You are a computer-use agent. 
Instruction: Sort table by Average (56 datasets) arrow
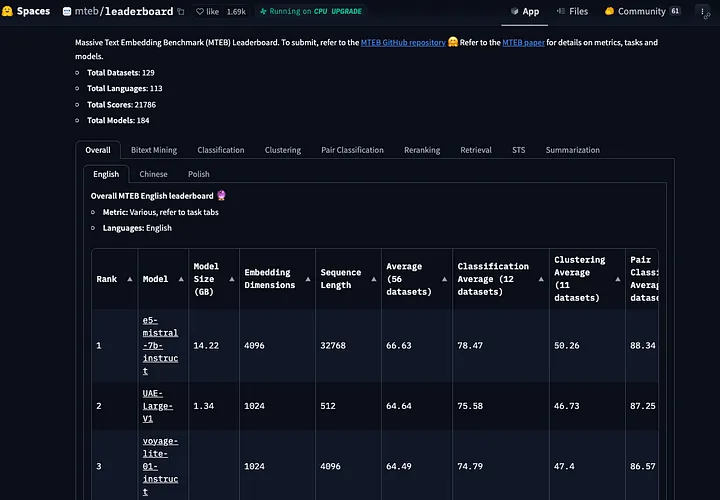tap(443, 279)
